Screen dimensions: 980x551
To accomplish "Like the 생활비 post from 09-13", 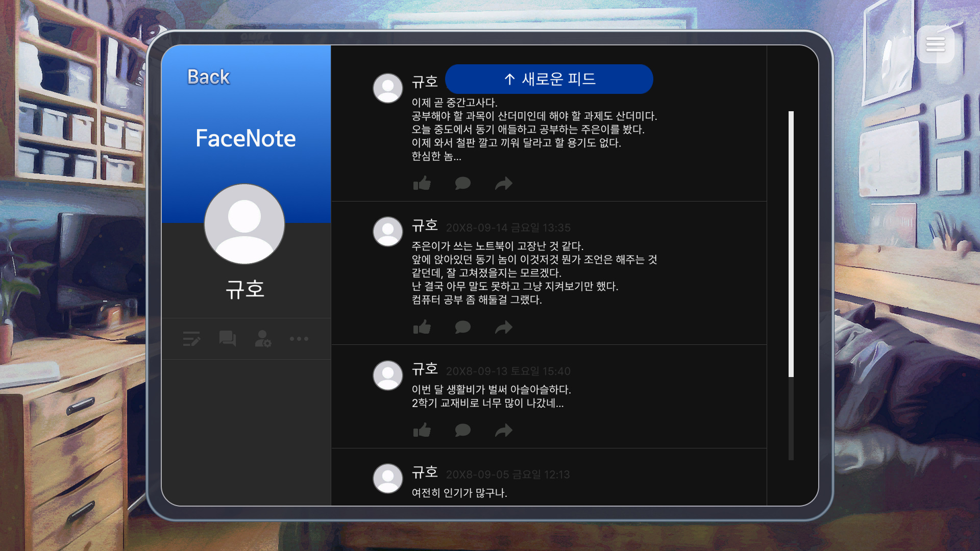I will tap(422, 430).
